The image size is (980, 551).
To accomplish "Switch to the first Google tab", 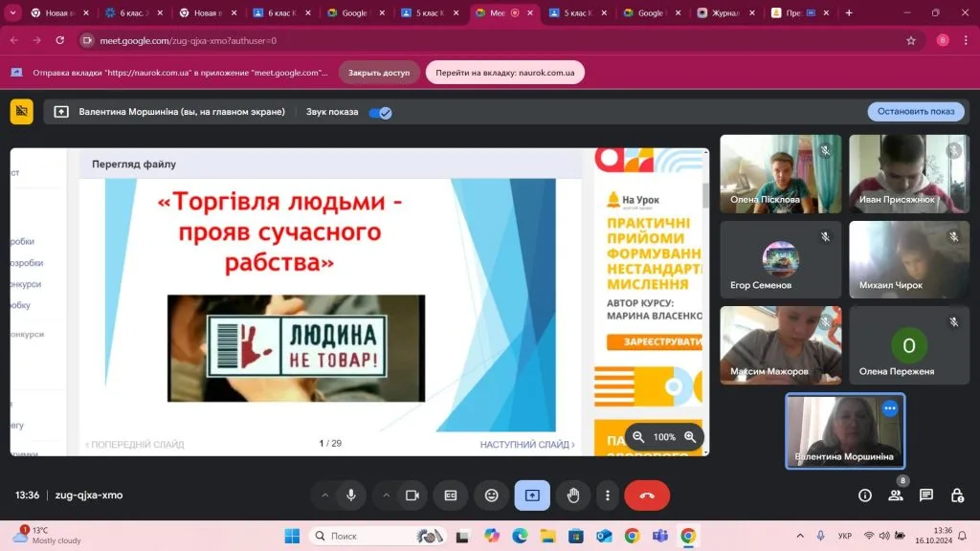I will coord(356,12).
